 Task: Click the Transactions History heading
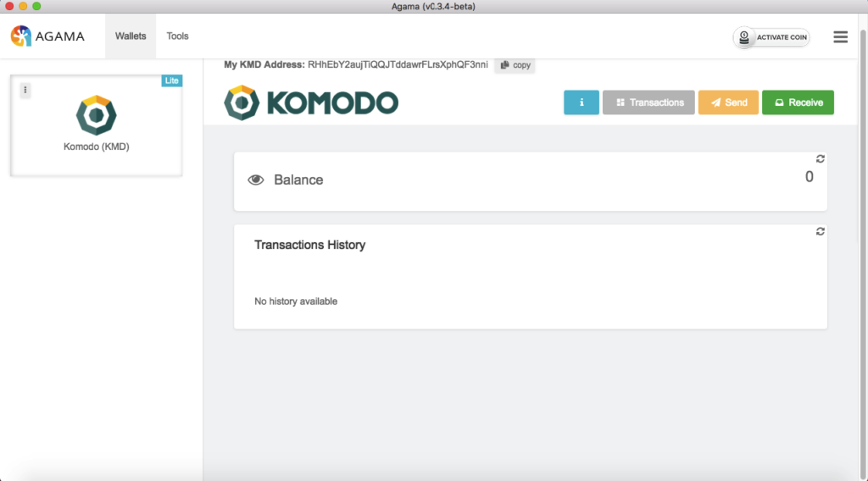pos(309,245)
